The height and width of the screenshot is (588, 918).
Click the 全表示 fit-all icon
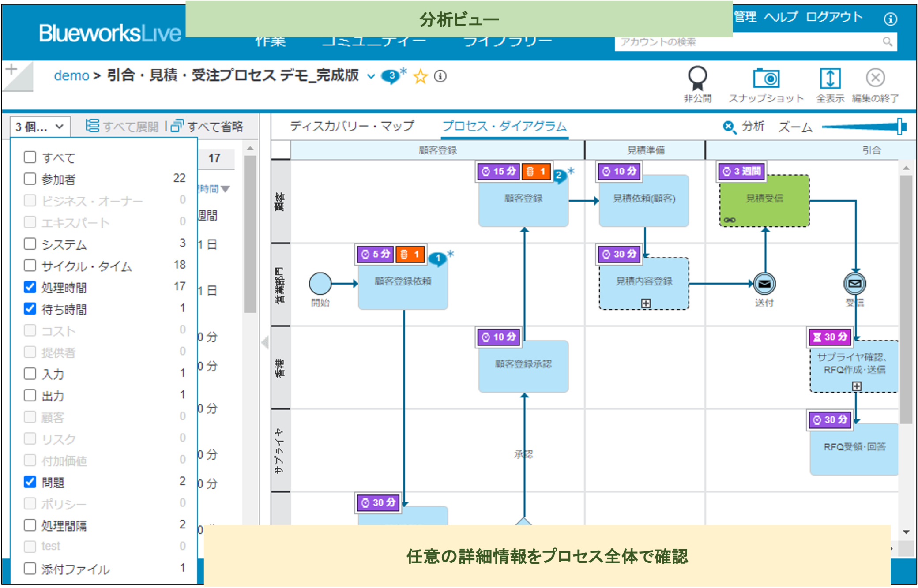tap(830, 79)
